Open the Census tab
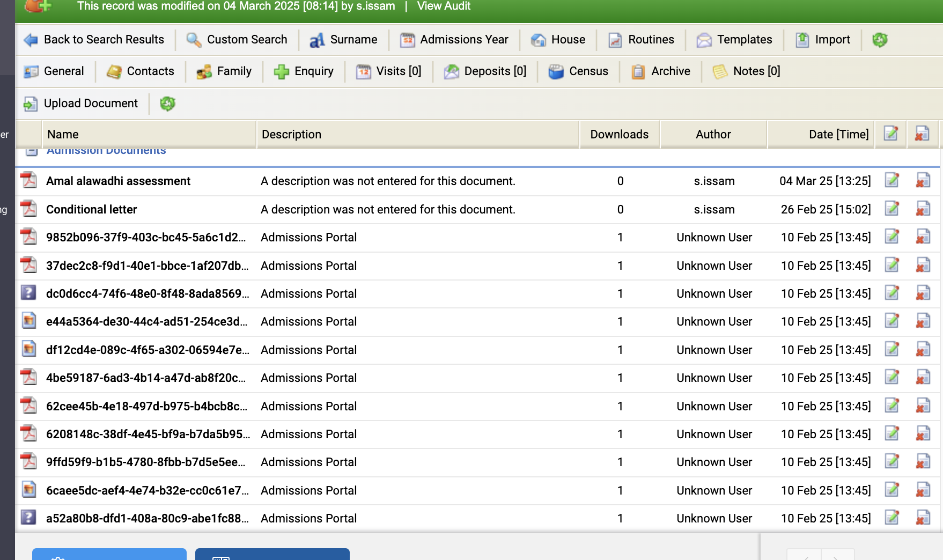The image size is (943, 560). click(578, 71)
